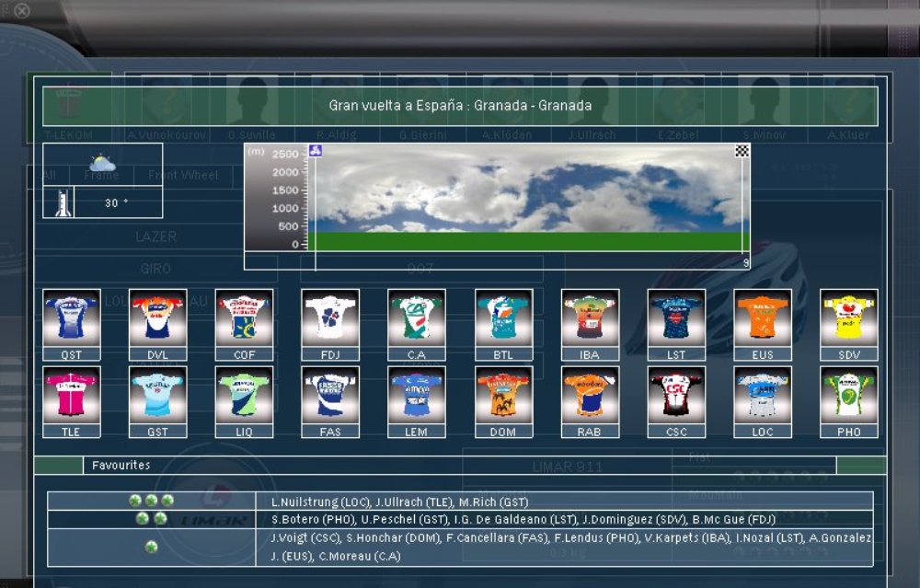Viewport: 920px width, 588px height.
Task: Click the TLE pink jersey
Action: click(x=71, y=396)
